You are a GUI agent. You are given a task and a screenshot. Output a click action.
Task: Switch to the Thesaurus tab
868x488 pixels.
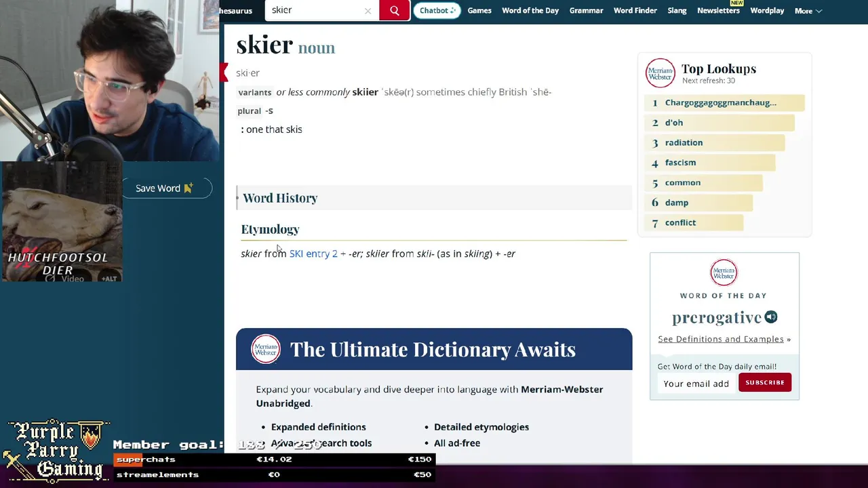236,10
